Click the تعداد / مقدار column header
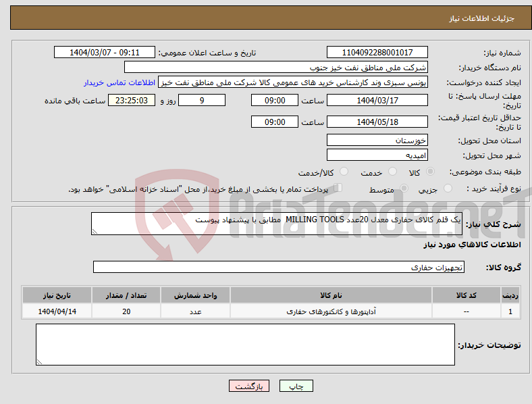This screenshot has width=532, height=404. 126,295
